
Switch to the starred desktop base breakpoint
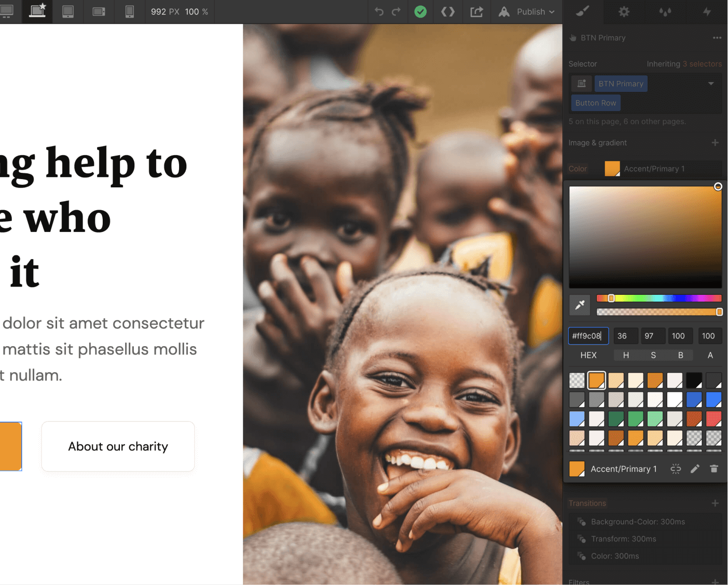click(x=37, y=11)
